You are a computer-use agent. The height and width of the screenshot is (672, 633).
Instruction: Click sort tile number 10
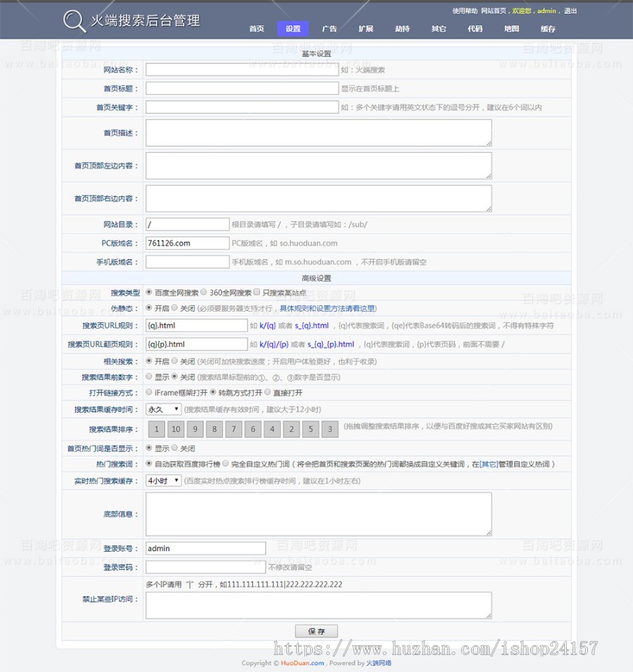(176, 429)
